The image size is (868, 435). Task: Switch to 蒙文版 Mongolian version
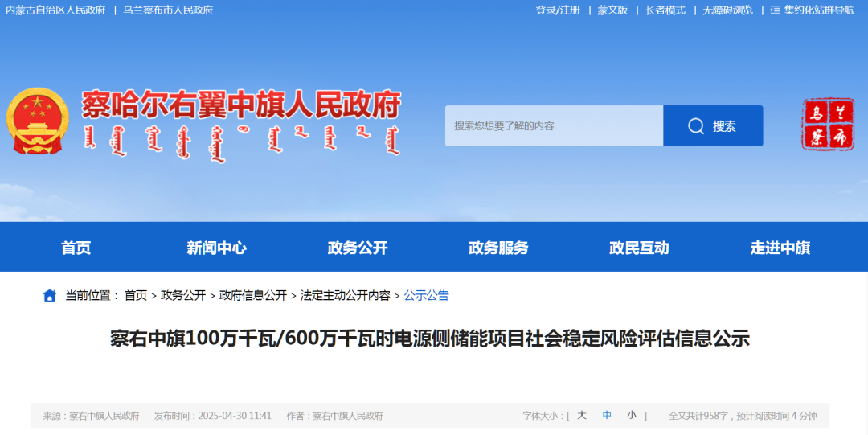(x=612, y=10)
